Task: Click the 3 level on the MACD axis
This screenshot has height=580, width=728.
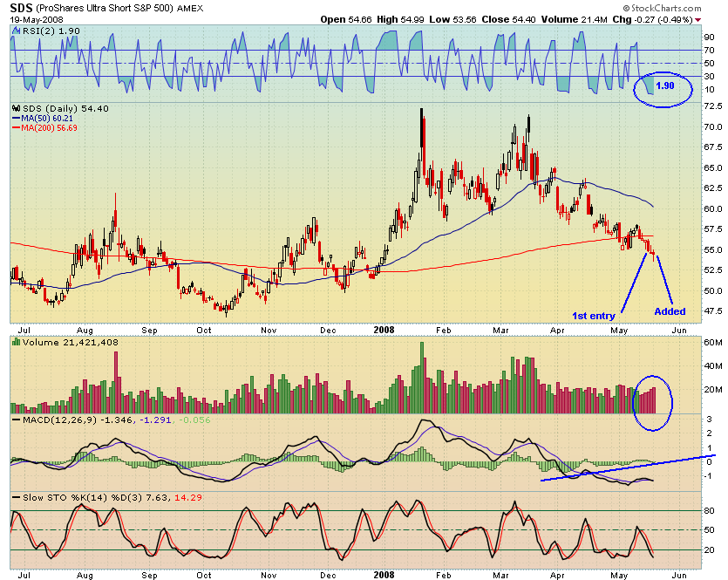Action: [x=709, y=420]
